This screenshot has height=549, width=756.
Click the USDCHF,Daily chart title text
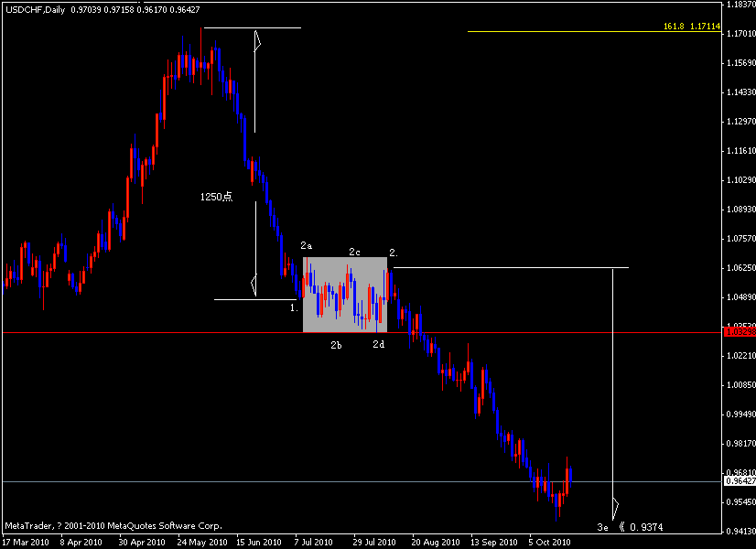pos(35,10)
